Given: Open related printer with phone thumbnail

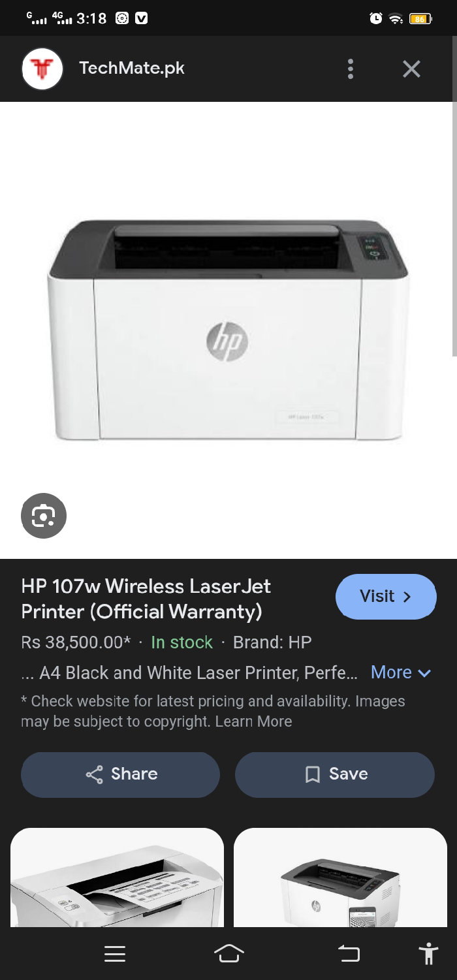Looking at the screenshot, I should 340,877.
